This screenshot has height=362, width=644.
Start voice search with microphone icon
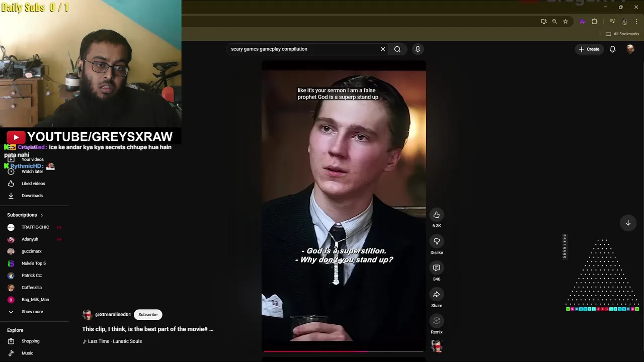tap(418, 49)
